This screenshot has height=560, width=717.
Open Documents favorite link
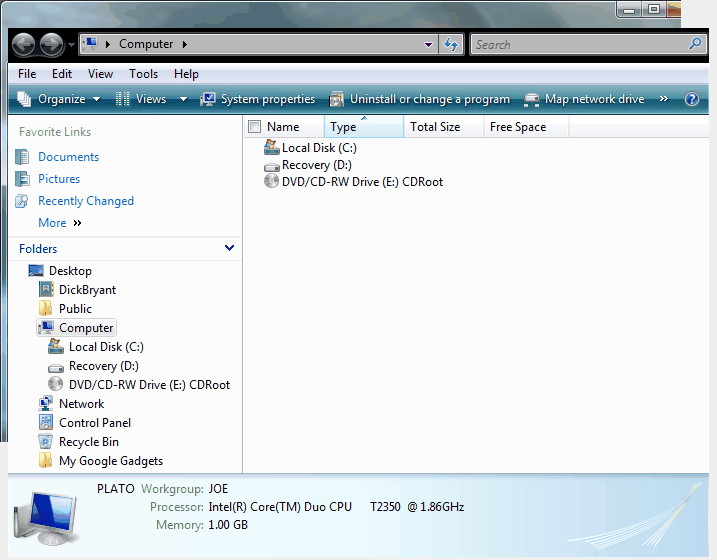tap(69, 157)
